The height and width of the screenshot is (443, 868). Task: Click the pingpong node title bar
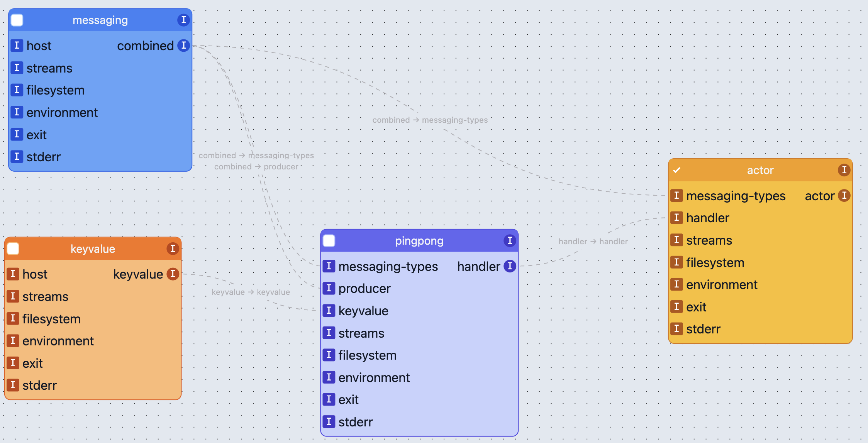click(x=419, y=241)
